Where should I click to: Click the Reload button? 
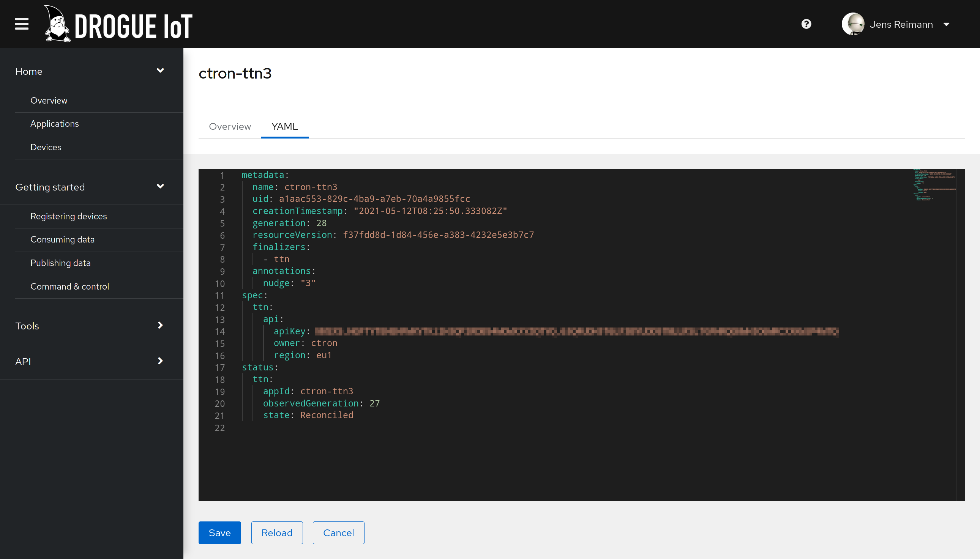pos(277,533)
